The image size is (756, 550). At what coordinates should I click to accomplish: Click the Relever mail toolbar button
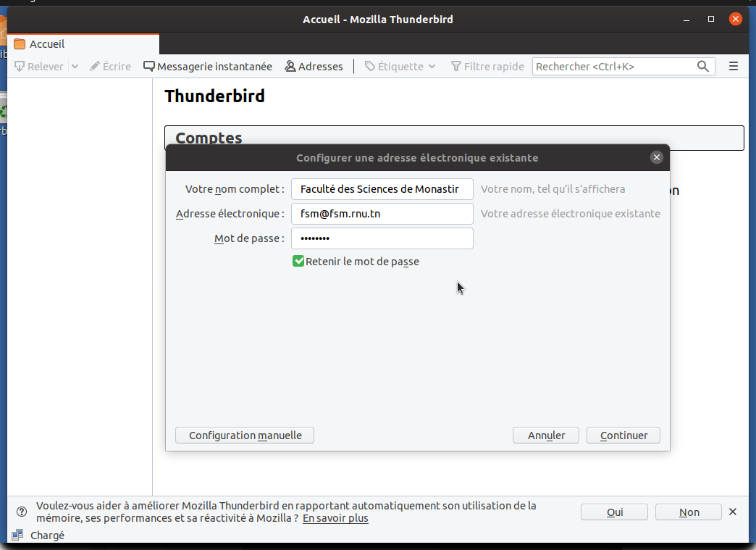pyautogui.click(x=39, y=67)
